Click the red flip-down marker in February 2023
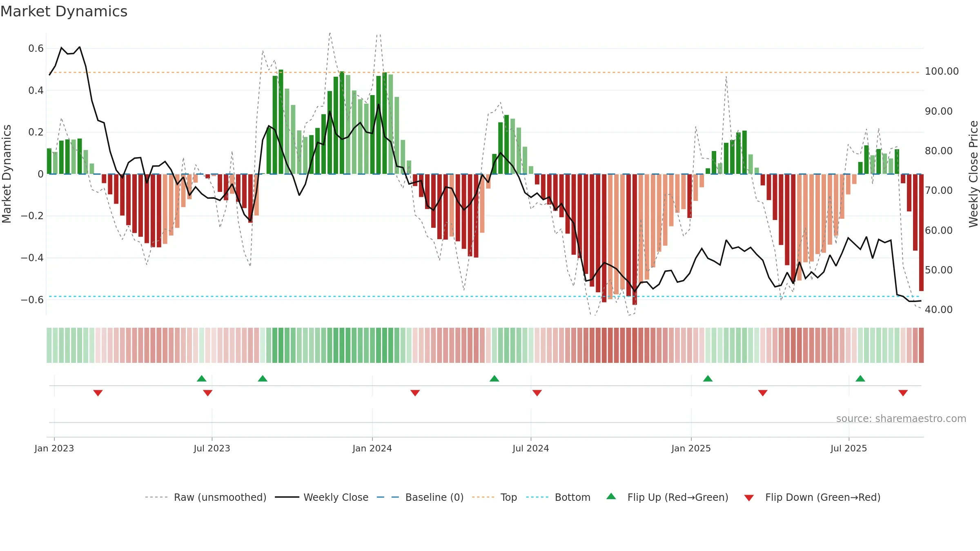This screenshot has height=551, width=980. coord(98,393)
